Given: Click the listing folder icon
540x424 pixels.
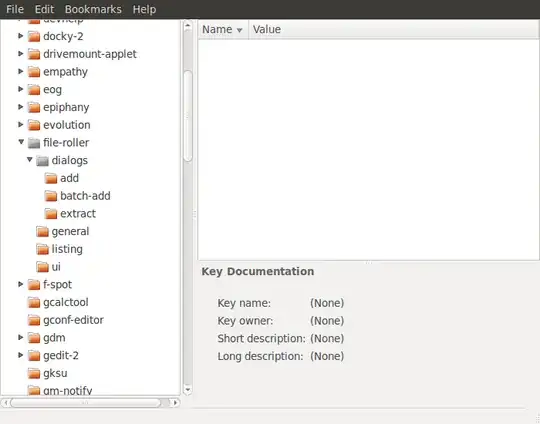Looking at the screenshot, I should 42,249.
